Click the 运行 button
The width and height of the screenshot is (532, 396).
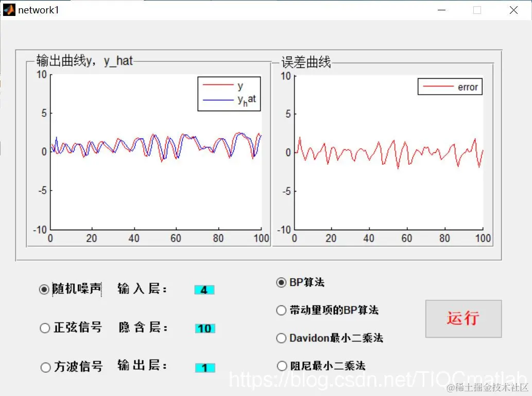coord(464,319)
